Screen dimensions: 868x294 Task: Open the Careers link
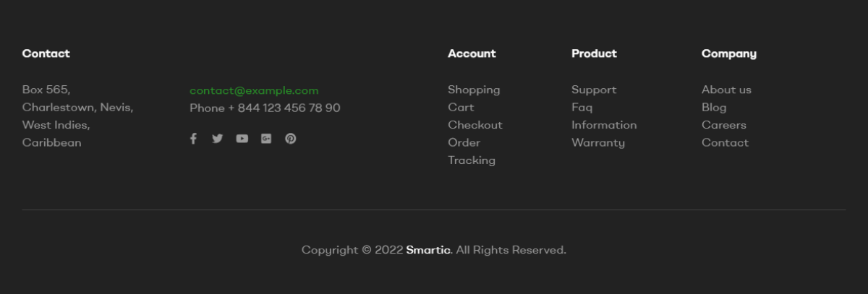[x=724, y=125]
